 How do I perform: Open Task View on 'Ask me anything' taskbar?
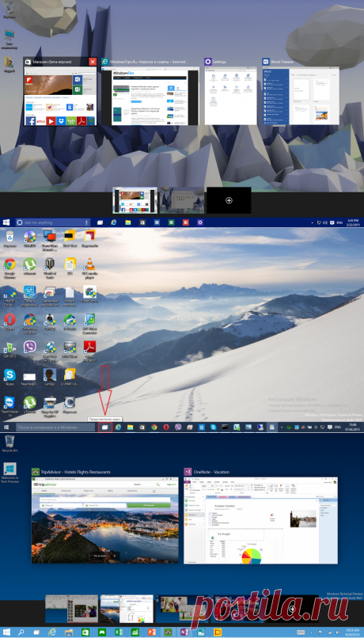point(100,222)
